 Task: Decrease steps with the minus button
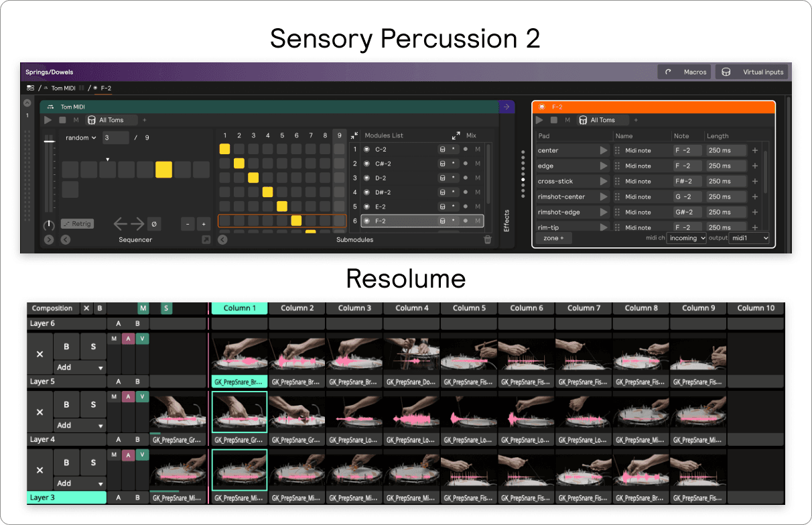187,224
